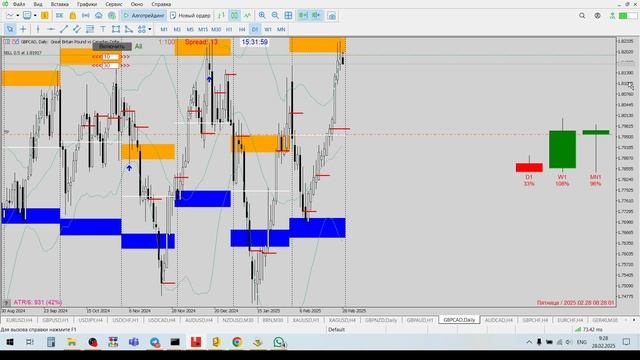Image resolution: width=640 pixels, height=360 pixels.
Task: Click <<< before the 30 field
Action: (97, 65)
